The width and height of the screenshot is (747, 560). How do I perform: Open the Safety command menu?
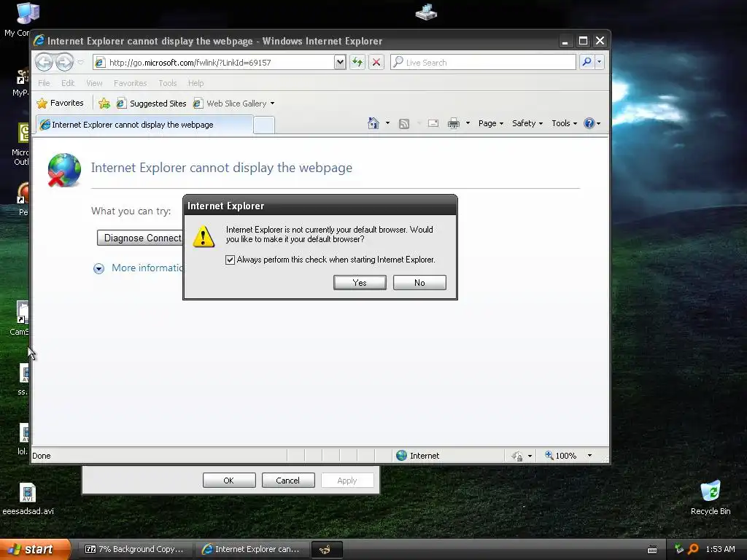(527, 123)
